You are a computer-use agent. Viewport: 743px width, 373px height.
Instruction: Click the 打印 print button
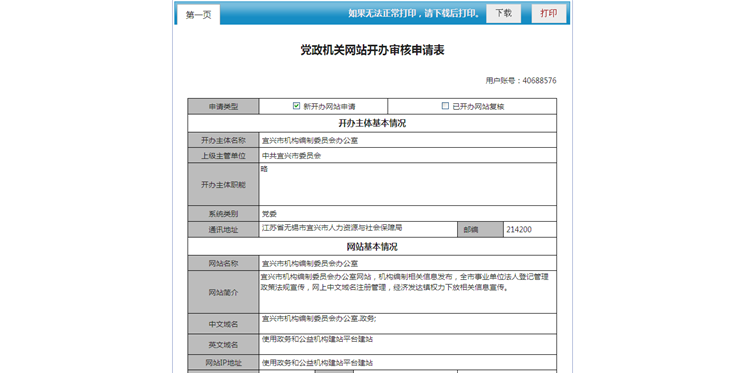(548, 13)
